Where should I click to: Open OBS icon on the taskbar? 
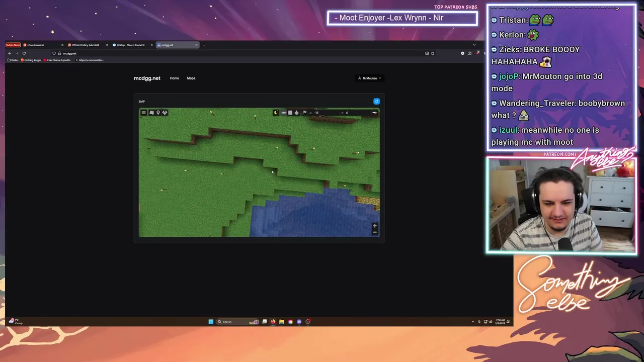click(308, 322)
